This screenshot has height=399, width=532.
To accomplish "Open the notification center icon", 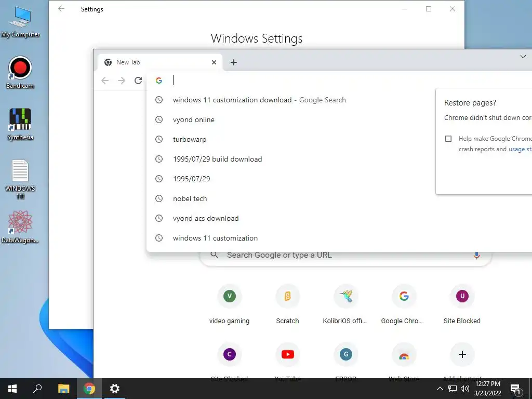I will pyautogui.click(x=515, y=389).
